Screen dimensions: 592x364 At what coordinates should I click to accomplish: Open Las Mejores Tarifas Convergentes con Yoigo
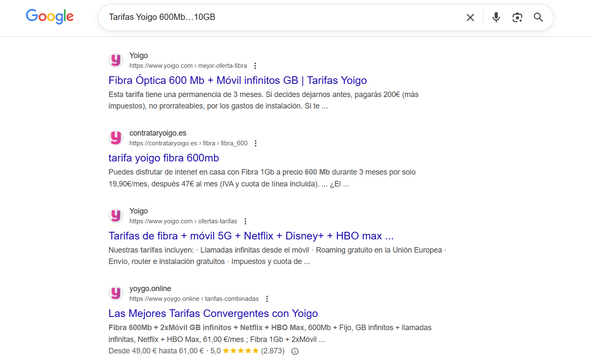[213, 313]
